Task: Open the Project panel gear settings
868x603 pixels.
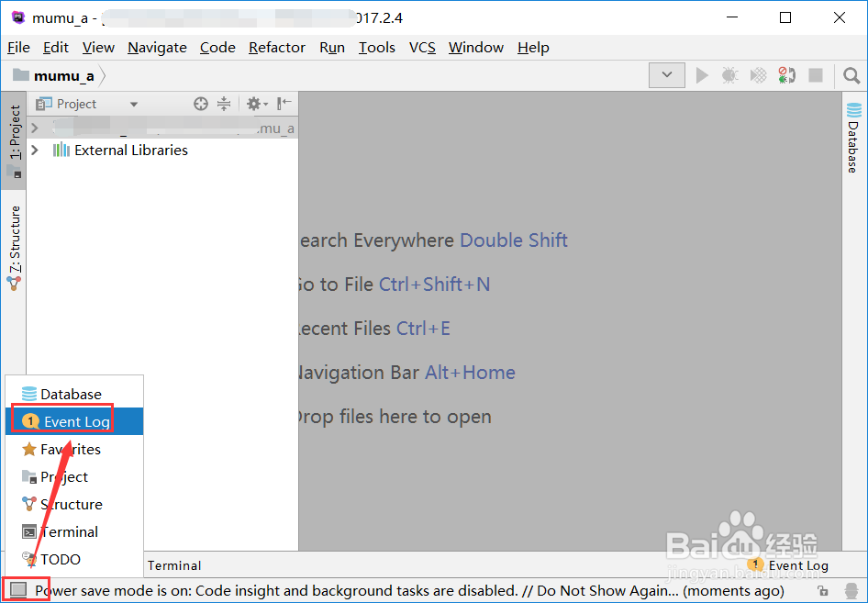Action: 257,104
